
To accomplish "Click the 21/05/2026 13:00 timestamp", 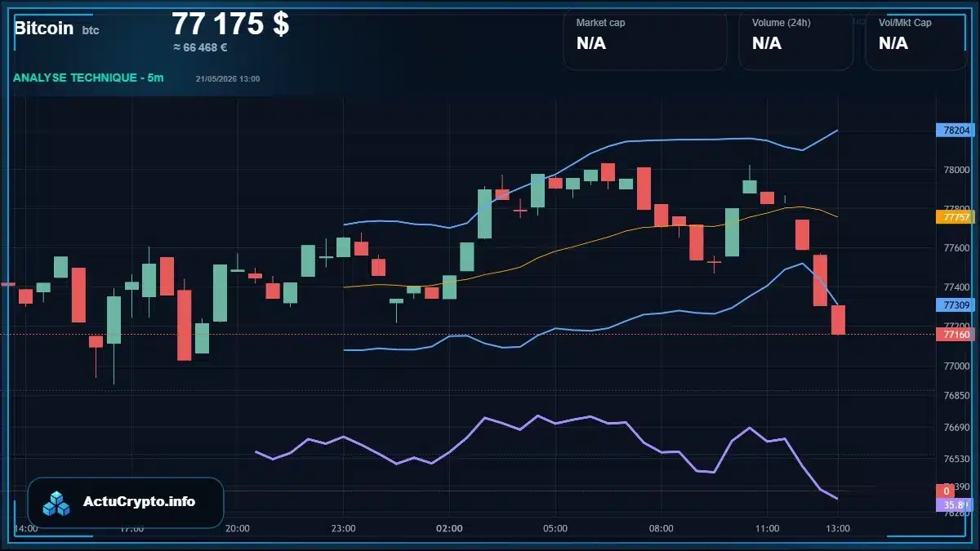I will coord(228,78).
